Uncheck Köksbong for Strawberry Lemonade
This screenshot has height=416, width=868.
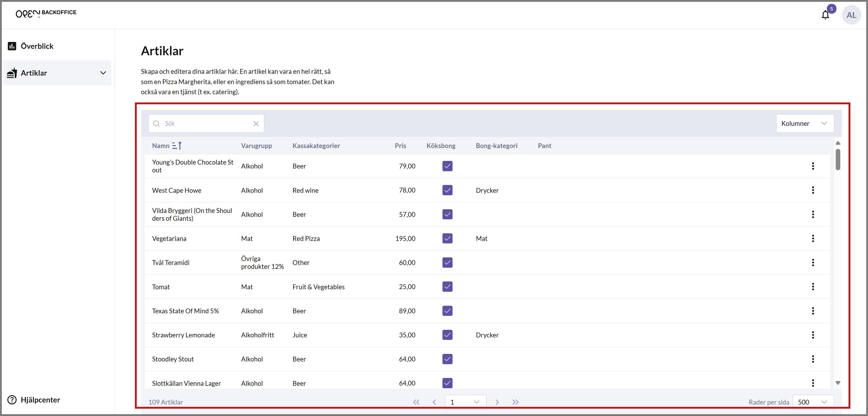(x=447, y=335)
